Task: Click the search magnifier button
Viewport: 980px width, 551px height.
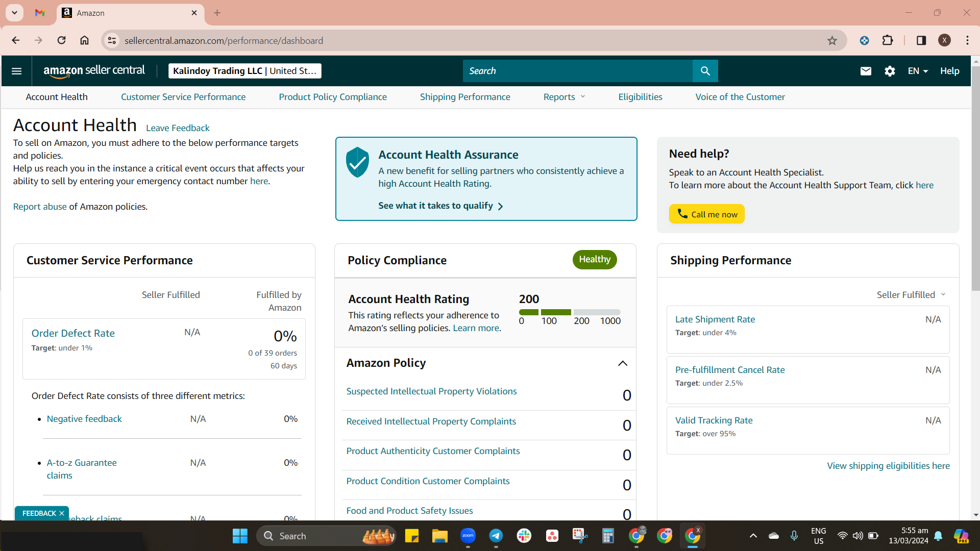Action: click(x=705, y=71)
